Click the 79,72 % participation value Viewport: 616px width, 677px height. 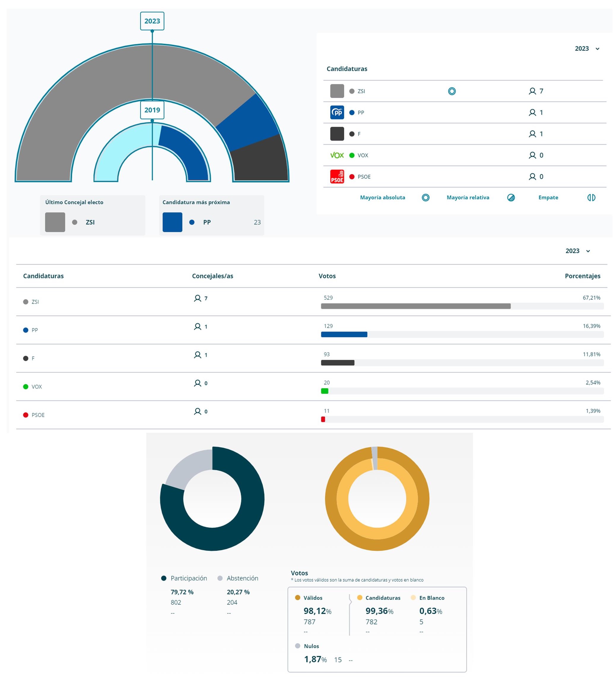pyautogui.click(x=182, y=592)
